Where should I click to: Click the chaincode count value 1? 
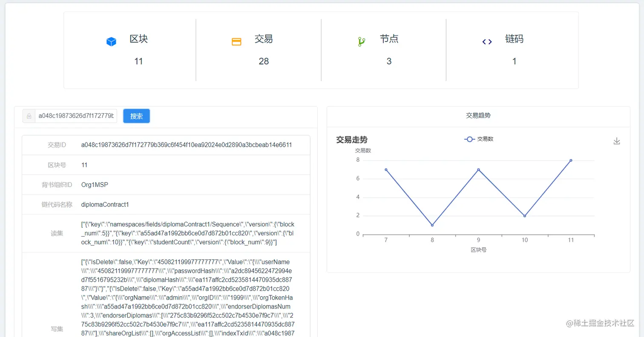(514, 61)
